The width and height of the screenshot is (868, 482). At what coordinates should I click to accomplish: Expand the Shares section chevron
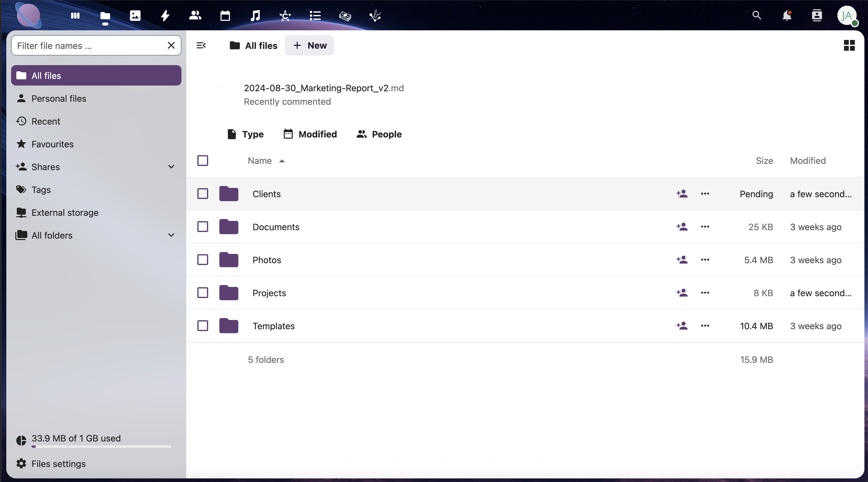click(171, 167)
